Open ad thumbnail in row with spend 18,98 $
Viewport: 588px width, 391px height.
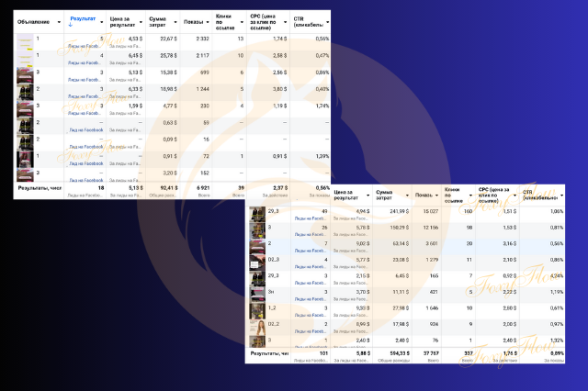(x=25, y=93)
